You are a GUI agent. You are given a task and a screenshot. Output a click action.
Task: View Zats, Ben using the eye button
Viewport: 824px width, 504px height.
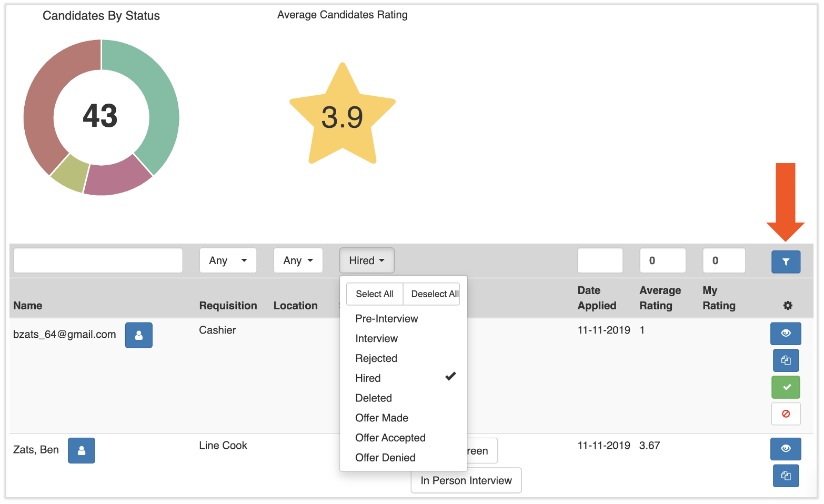coord(786,449)
